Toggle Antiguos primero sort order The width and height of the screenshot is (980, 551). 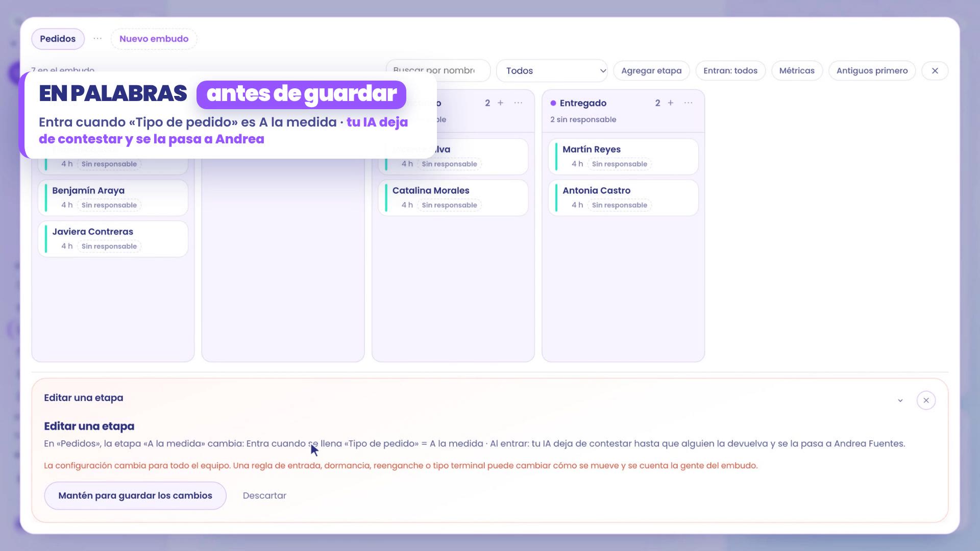pos(872,70)
